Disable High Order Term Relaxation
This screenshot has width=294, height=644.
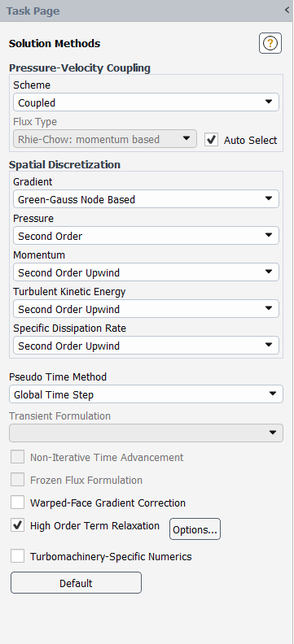17,525
